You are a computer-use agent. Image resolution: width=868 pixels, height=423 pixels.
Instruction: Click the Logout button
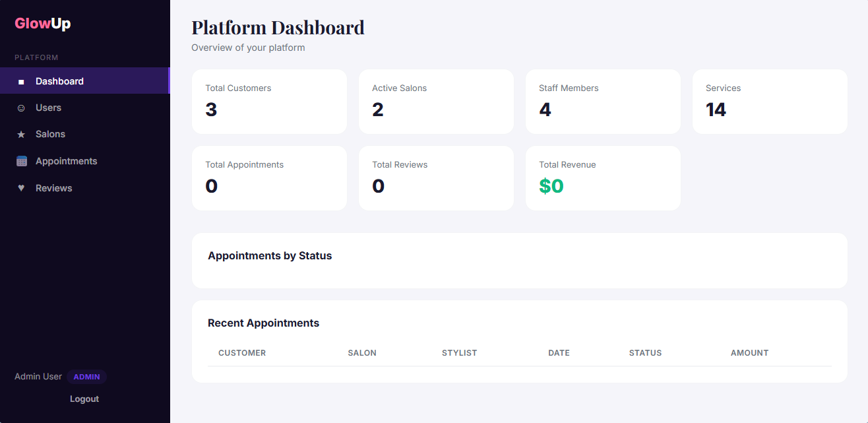tap(84, 399)
